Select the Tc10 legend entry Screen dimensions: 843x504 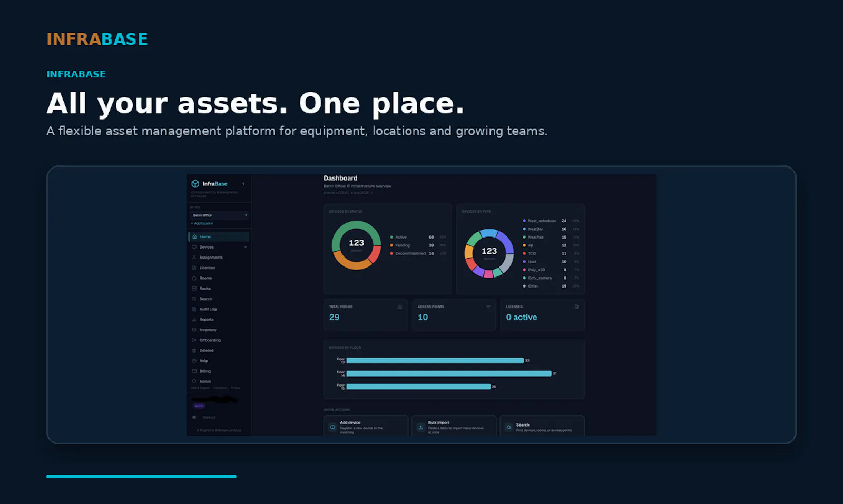(551, 254)
